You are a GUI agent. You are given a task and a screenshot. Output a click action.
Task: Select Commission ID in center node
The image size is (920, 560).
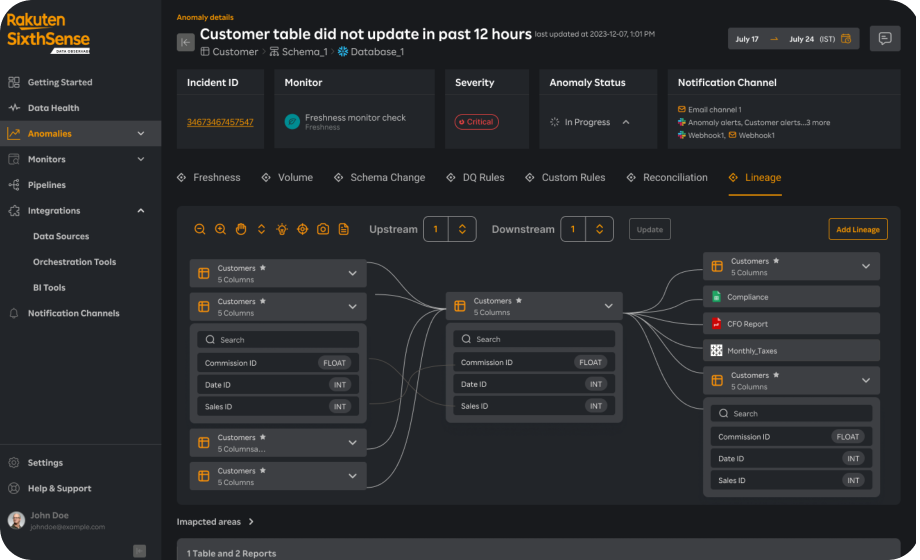[534, 363]
